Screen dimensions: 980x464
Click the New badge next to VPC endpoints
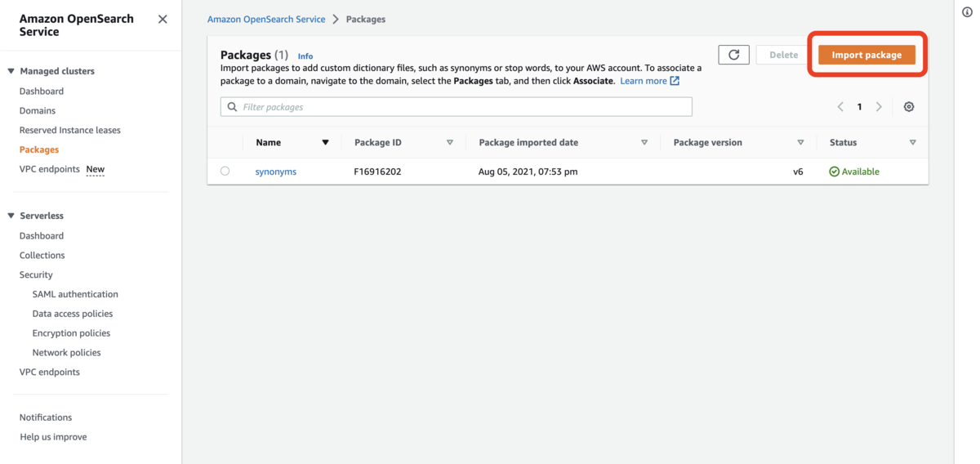(x=96, y=169)
